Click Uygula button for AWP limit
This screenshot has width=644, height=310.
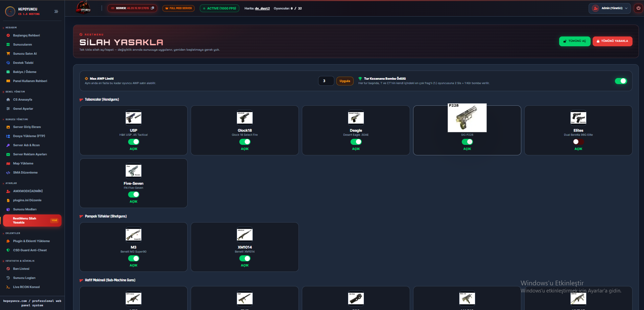[x=345, y=81]
